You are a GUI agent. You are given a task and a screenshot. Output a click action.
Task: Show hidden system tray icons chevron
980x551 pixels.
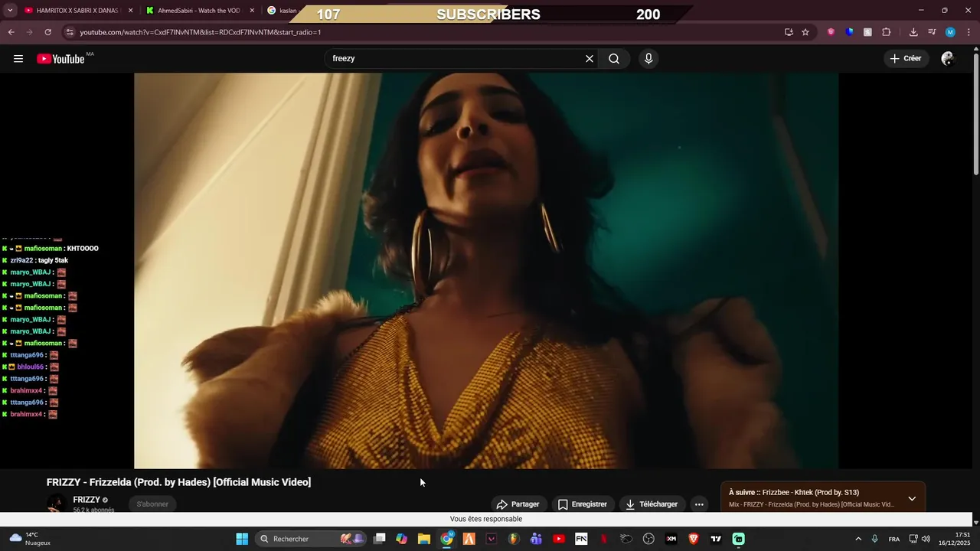(857, 539)
